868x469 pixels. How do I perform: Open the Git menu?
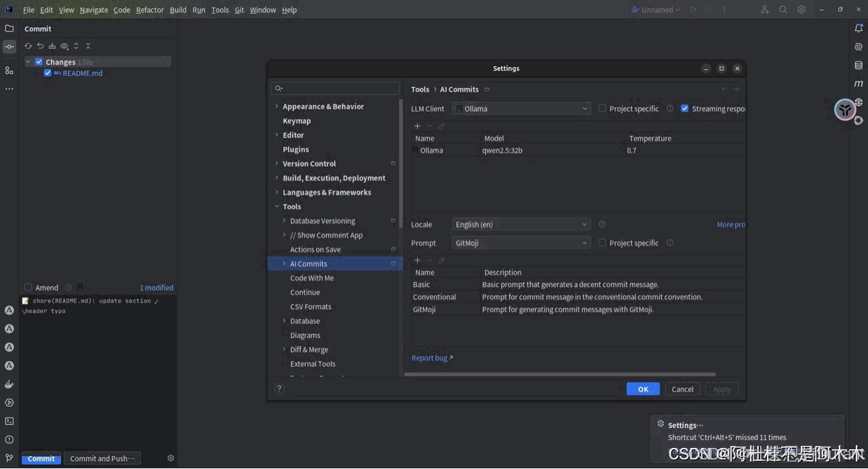tap(239, 10)
